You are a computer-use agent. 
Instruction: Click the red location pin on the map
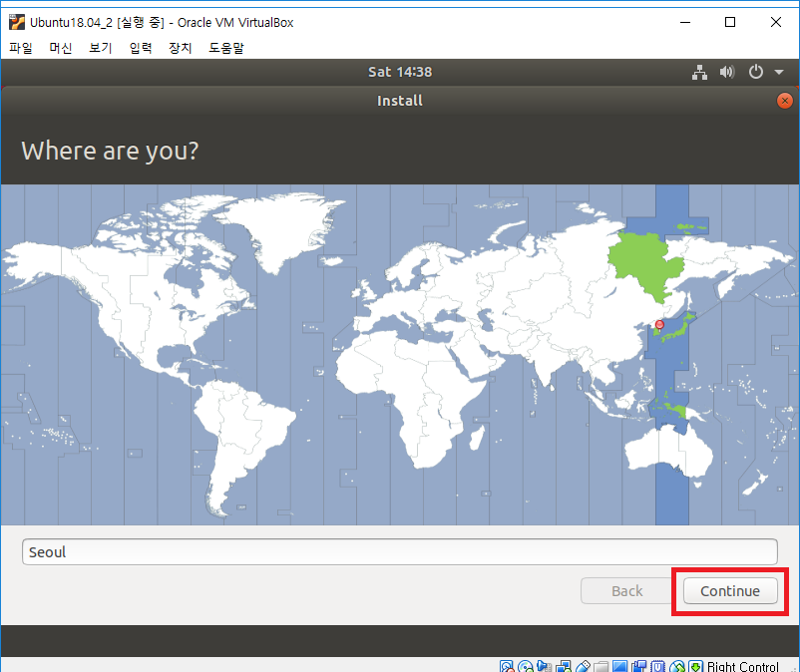[659, 325]
